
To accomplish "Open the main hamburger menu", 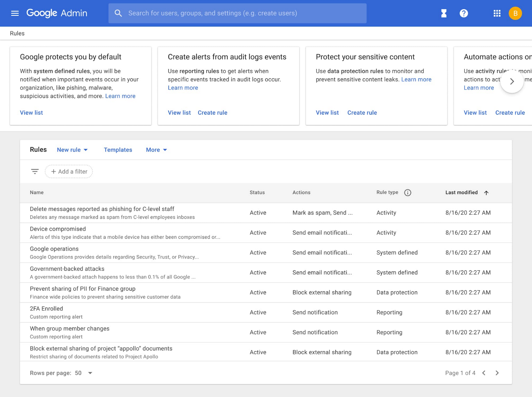I will click(x=15, y=13).
